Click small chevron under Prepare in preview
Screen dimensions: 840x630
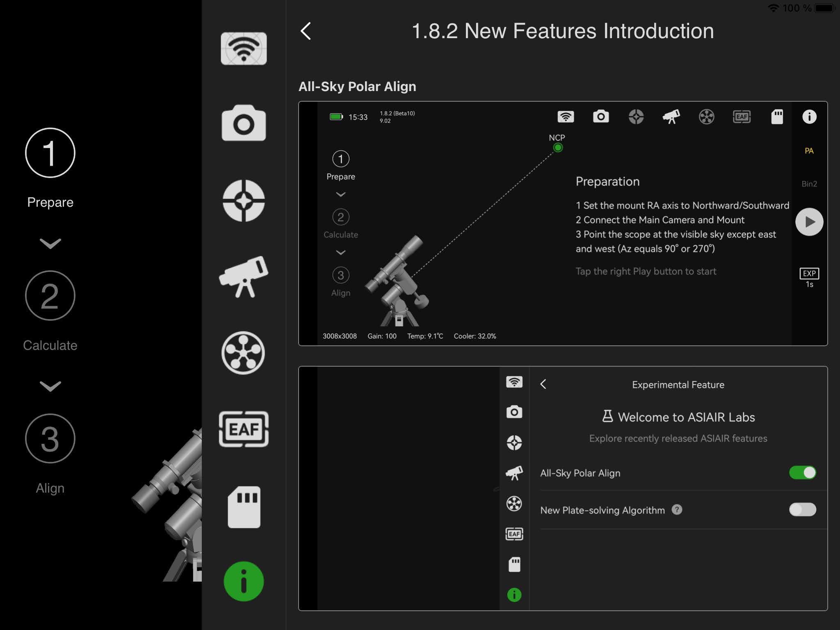point(341,194)
